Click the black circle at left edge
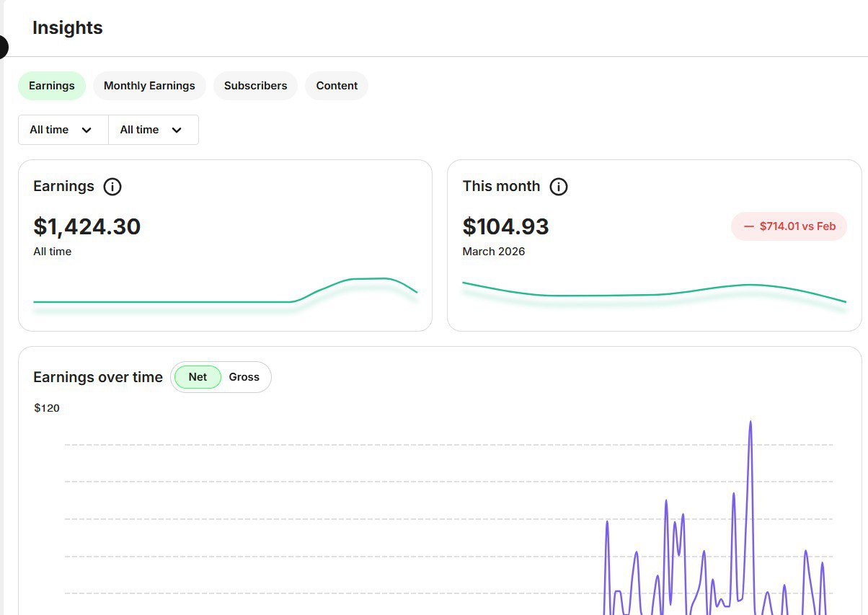This screenshot has height=615, width=868. (x=3, y=47)
